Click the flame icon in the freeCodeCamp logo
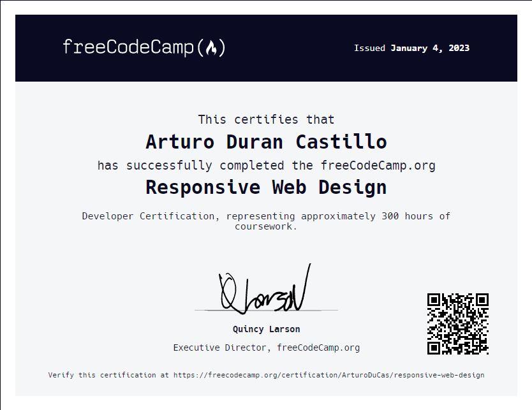The image size is (532, 410). (211, 48)
